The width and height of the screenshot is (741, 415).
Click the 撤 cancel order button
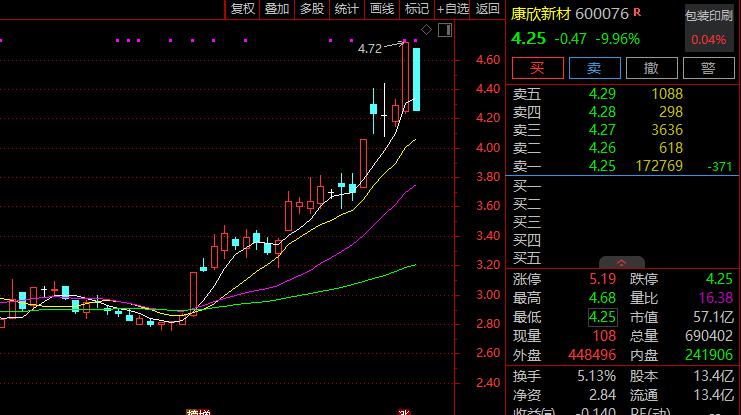tap(651, 68)
